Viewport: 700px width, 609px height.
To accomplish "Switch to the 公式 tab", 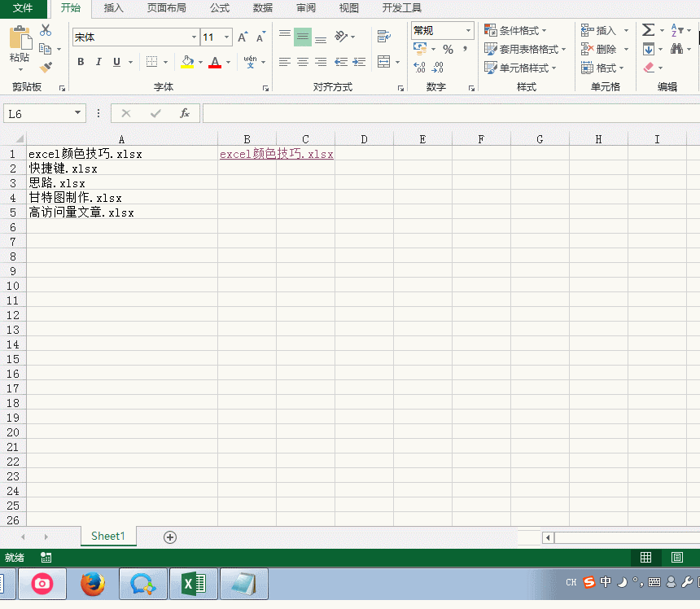I will click(x=220, y=8).
